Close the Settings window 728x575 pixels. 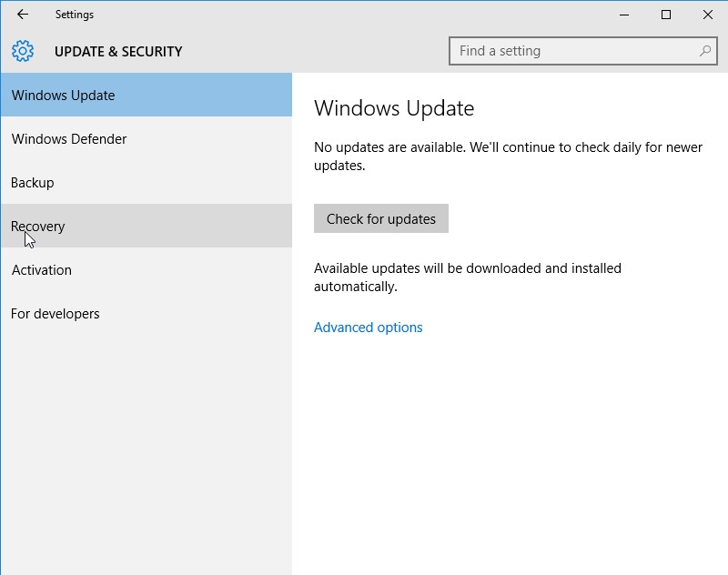pyautogui.click(x=708, y=15)
